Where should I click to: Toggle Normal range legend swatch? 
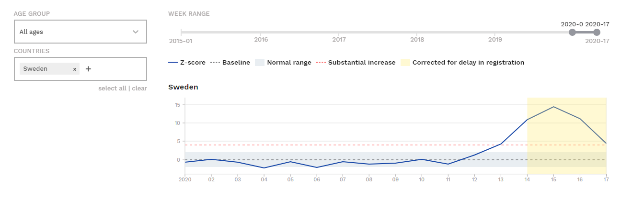click(x=260, y=63)
